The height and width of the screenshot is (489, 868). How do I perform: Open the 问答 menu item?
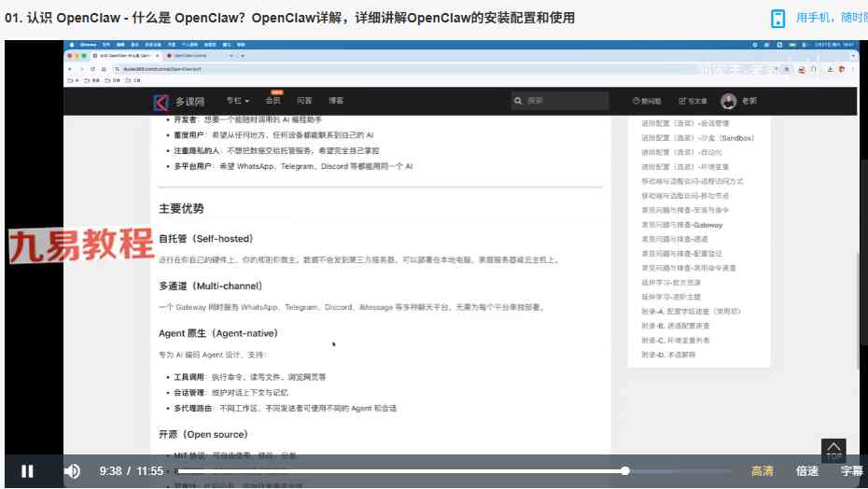[x=304, y=101]
